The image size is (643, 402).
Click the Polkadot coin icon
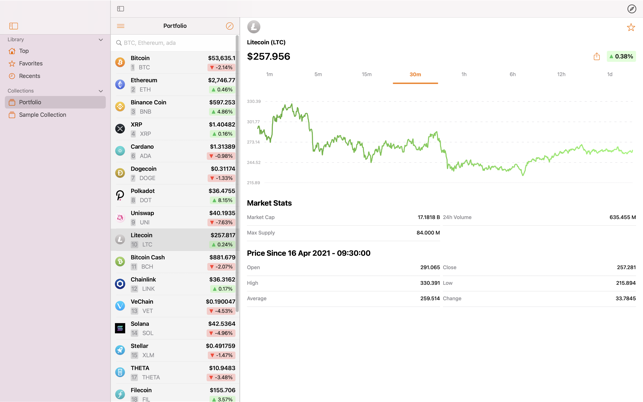click(x=120, y=195)
